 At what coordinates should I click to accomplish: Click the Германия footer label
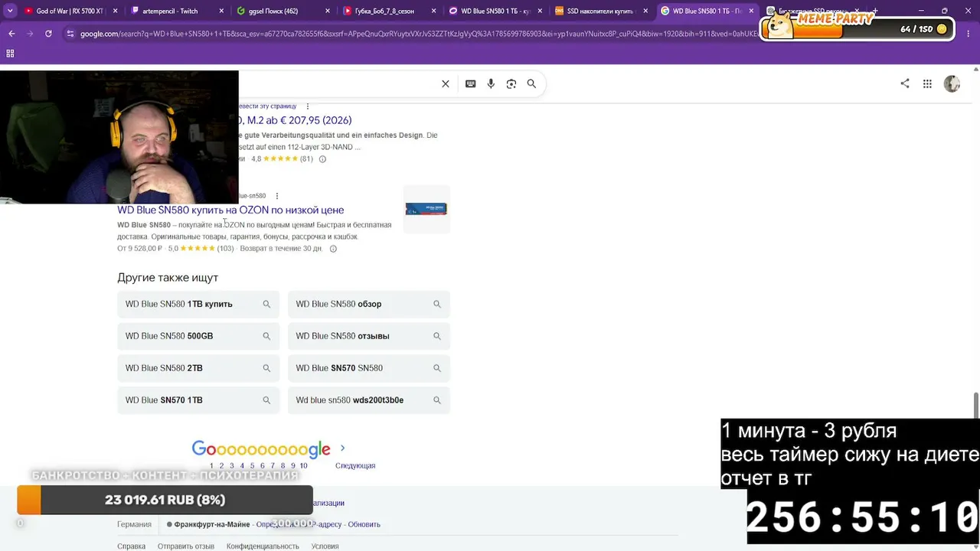(134, 524)
